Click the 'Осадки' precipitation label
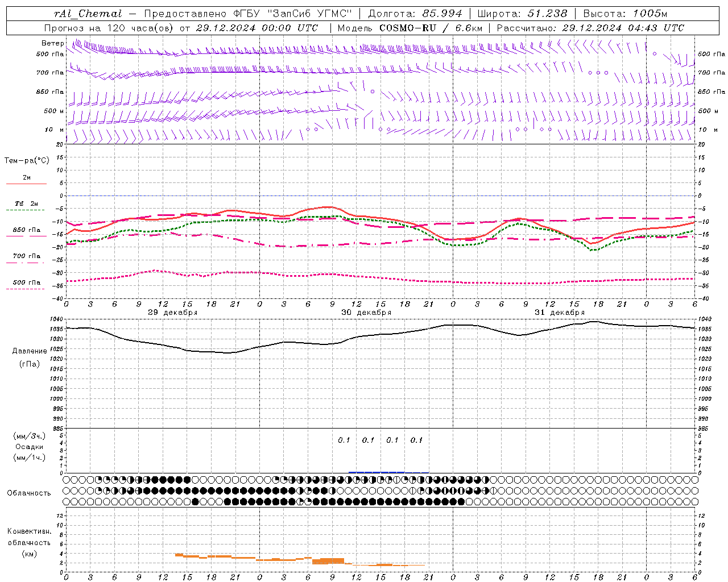This screenshot has width=728, height=582. pos(29,447)
